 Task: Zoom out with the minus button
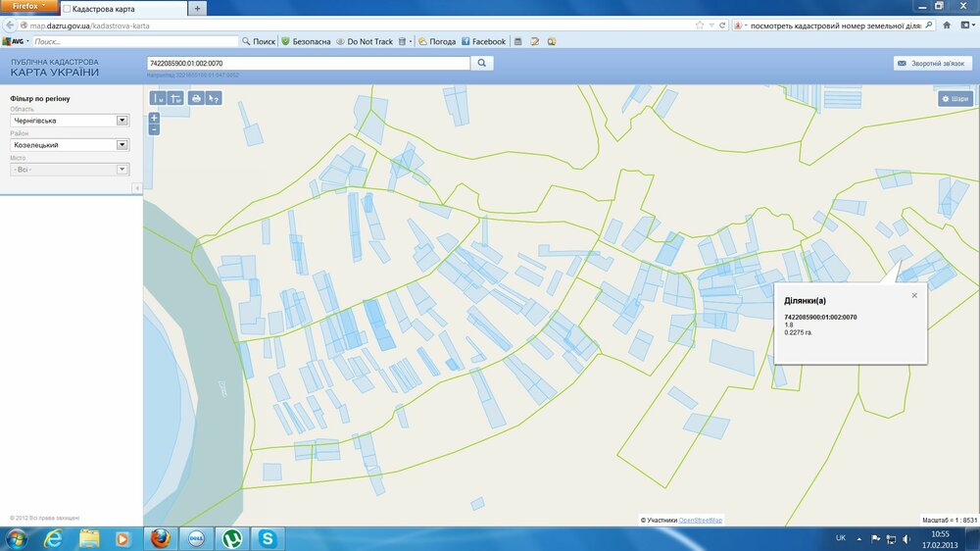click(154, 129)
